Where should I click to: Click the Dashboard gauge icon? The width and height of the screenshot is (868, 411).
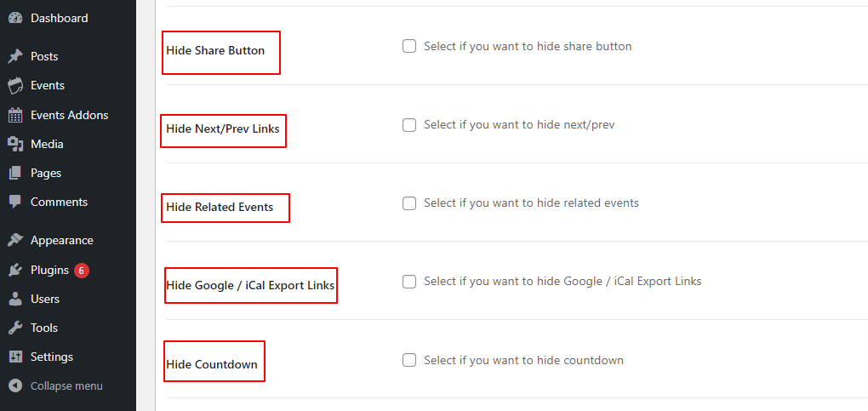click(15, 18)
